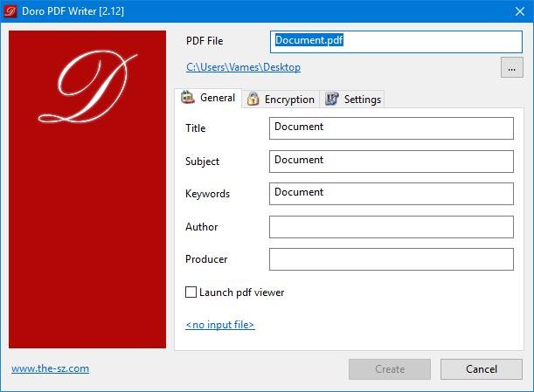Click the 'Subject' label
This screenshot has height=392, width=534.
[x=202, y=162]
